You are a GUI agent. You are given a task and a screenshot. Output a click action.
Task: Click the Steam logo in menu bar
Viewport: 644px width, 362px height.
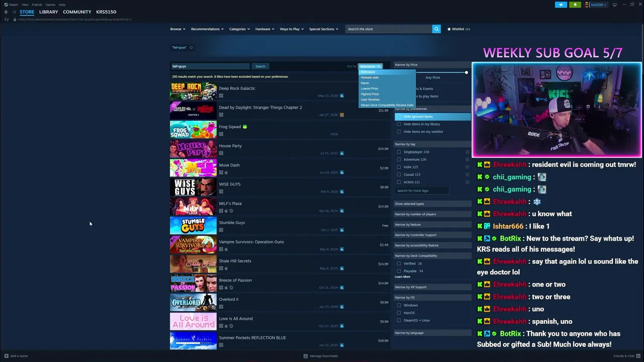pos(7,5)
